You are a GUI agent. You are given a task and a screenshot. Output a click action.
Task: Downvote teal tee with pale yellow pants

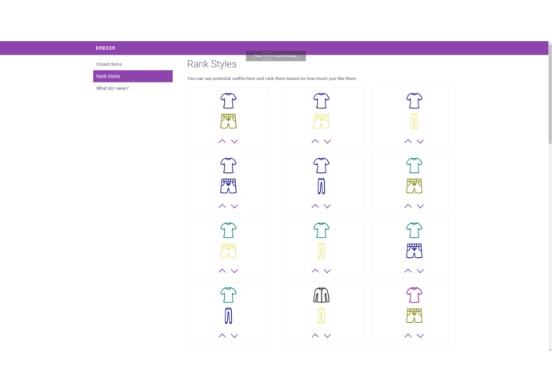pos(327,271)
